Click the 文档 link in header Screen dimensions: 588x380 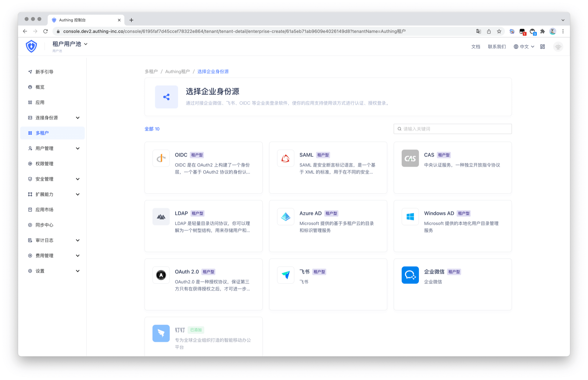pos(475,47)
